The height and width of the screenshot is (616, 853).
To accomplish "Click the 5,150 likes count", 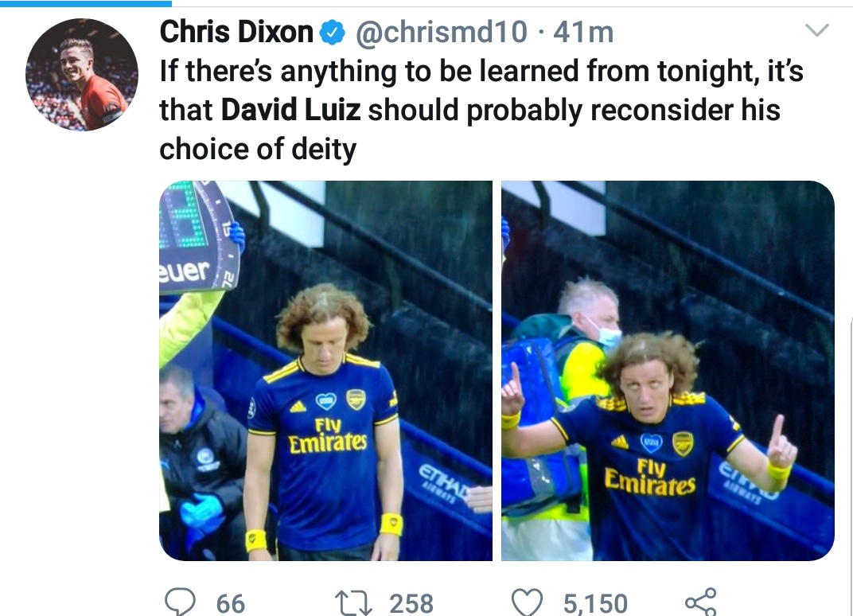I will coord(595,603).
